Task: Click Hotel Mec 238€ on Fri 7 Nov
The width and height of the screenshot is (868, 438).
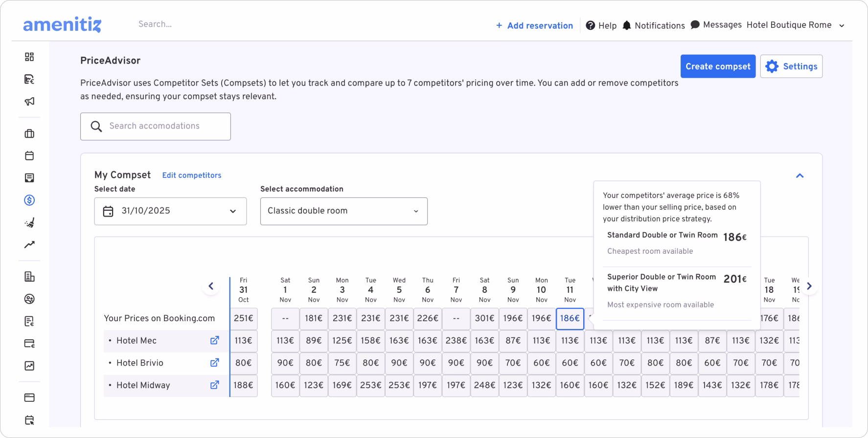Action: pos(456,341)
